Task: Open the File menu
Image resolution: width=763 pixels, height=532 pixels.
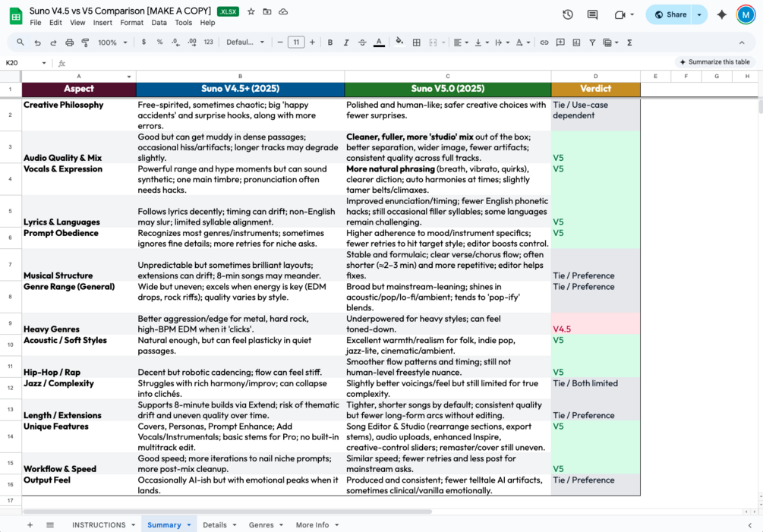Action: coord(36,22)
